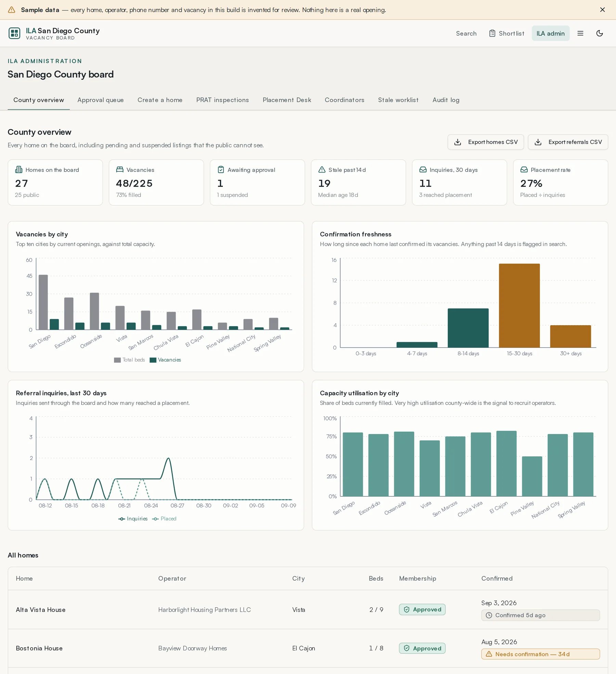Click the Awaiting approval clipboard-check icon
This screenshot has height=674, width=616.
tap(221, 170)
